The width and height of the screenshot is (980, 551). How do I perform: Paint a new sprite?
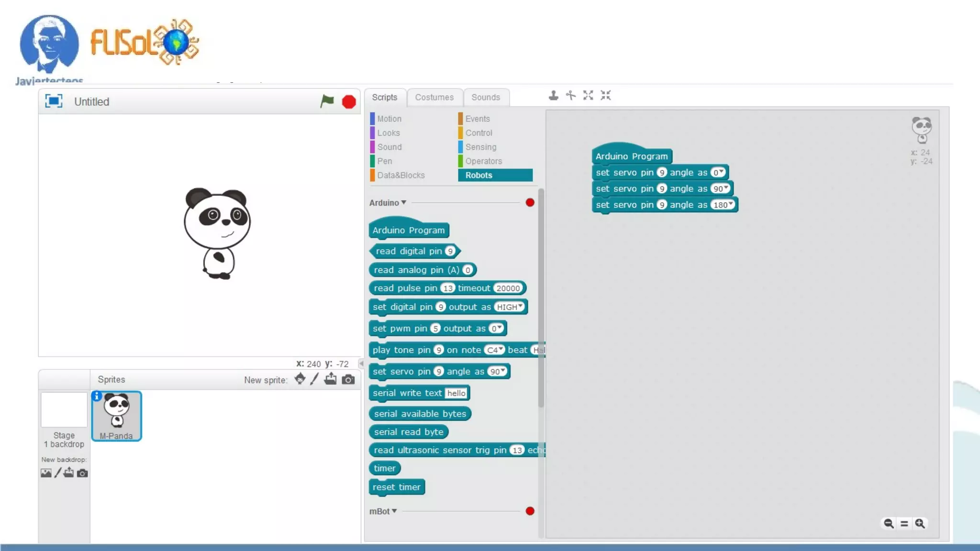pyautogui.click(x=314, y=379)
